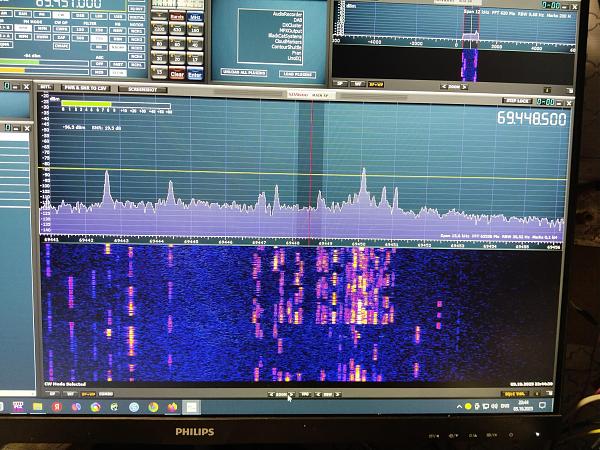Launch Firefox from the taskbar
Screen dimensions: 600x450
pos(172,408)
